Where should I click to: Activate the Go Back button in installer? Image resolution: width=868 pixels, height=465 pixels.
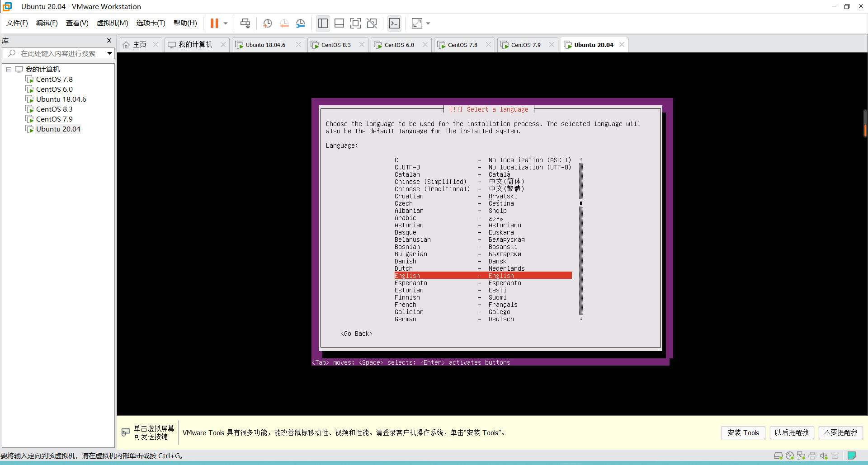point(357,333)
